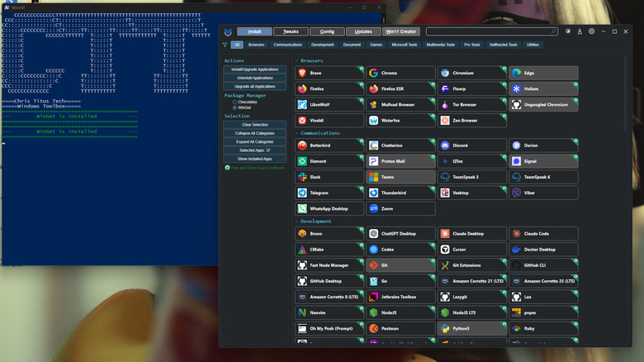Click Clear Selection button
This screenshot has height=362, width=644.
click(254, 125)
